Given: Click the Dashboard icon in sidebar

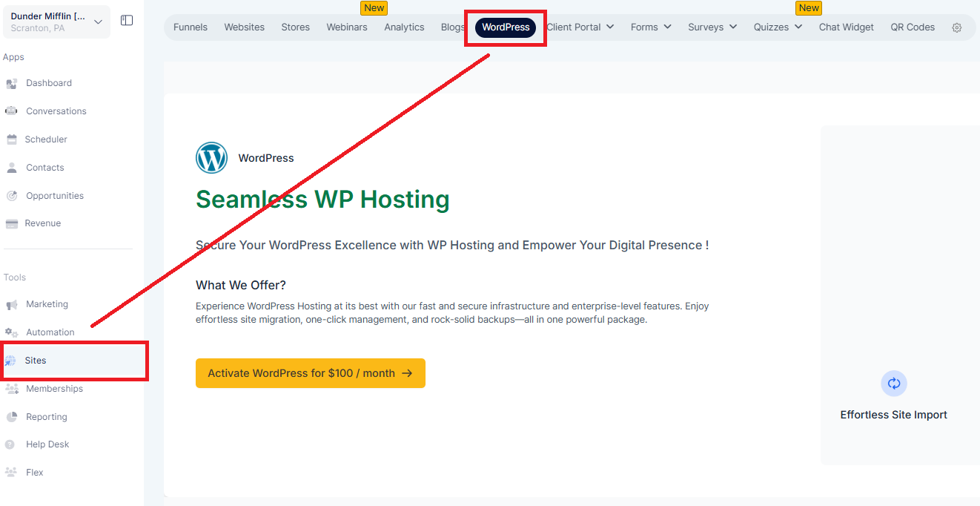Looking at the screenshot, I should (x=11, y=83).
